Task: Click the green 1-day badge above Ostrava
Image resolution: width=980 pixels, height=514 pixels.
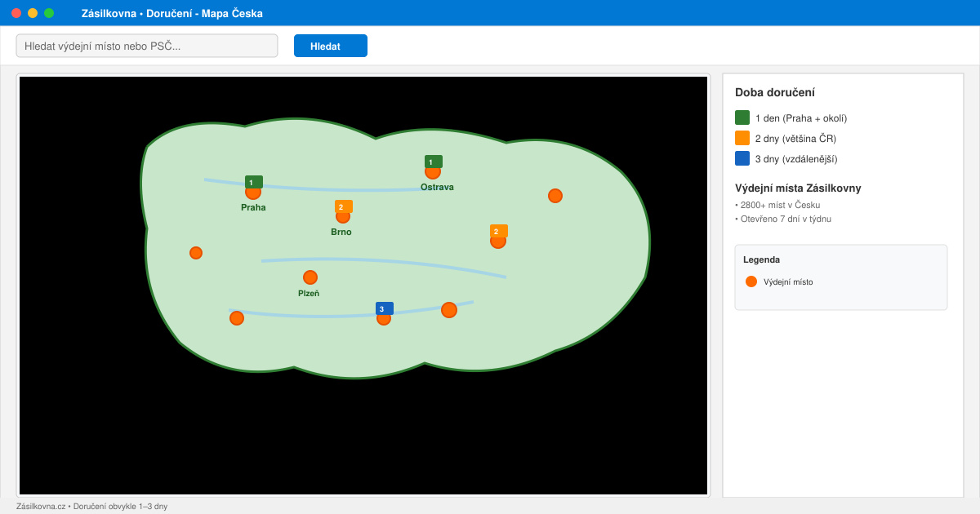Action: point(434,162)
